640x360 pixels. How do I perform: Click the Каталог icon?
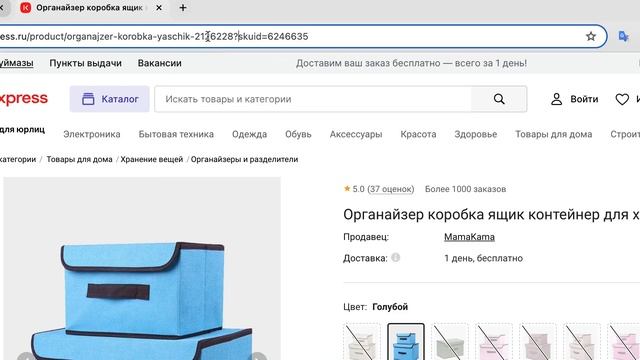(88, 99)
